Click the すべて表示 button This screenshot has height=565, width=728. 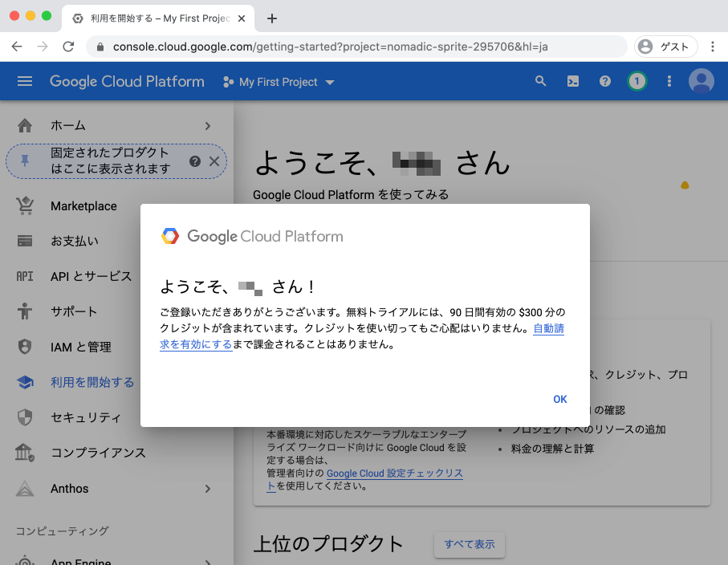pyautogui.click(x=470, y=544)
